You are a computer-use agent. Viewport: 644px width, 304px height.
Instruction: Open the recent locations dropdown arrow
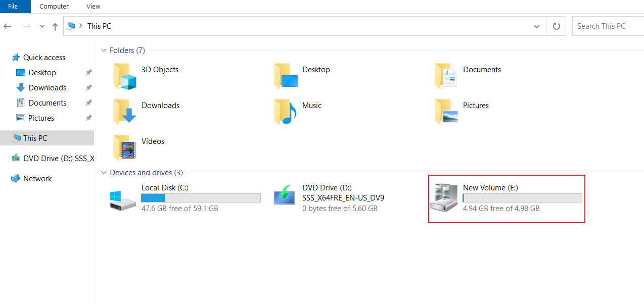click(42, 26)
